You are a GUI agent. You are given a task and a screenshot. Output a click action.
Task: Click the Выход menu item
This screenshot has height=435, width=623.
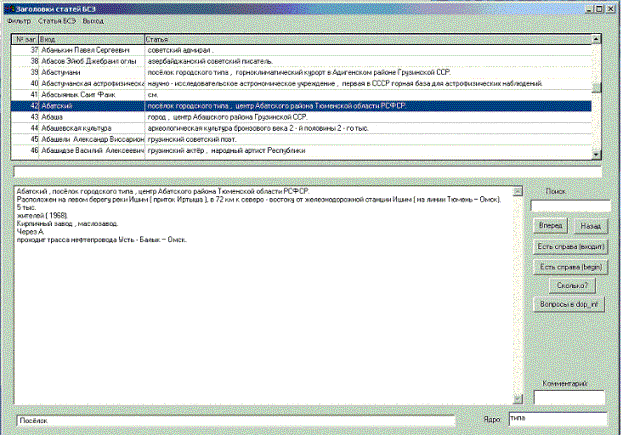[93, 20]
